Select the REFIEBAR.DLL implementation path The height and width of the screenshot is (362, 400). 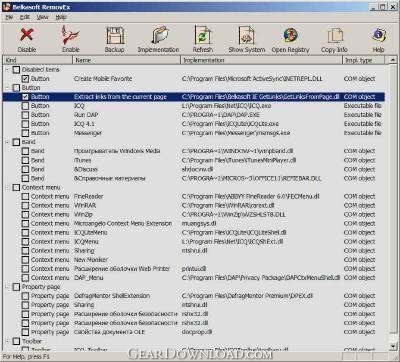252,178
